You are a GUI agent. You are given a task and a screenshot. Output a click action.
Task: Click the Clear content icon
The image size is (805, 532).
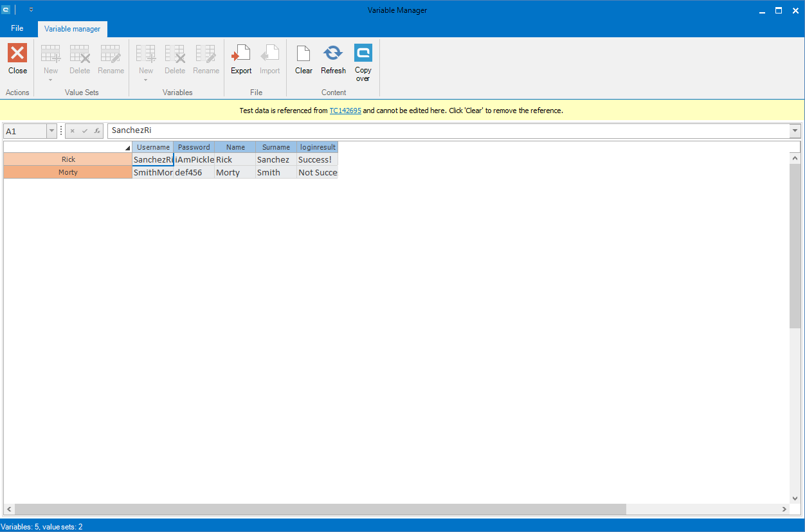(303, 53)
